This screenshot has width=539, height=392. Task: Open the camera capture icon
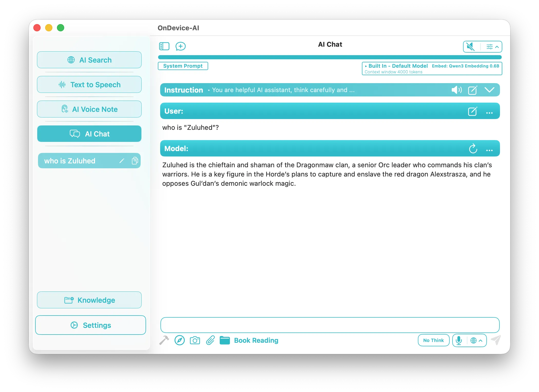click(x=195, y=340)
